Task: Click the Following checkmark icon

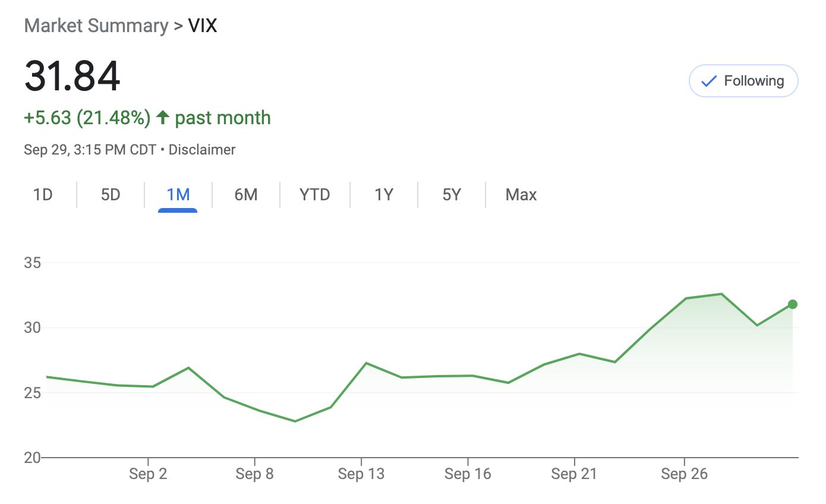Action: pyautogui.click(x=708, y=81)
